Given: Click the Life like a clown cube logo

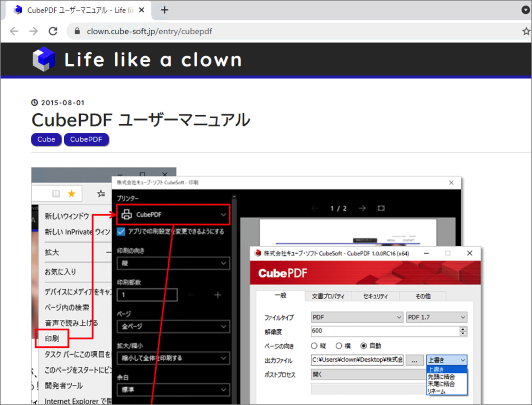Looking at the screenshot, I should (43, 59).
